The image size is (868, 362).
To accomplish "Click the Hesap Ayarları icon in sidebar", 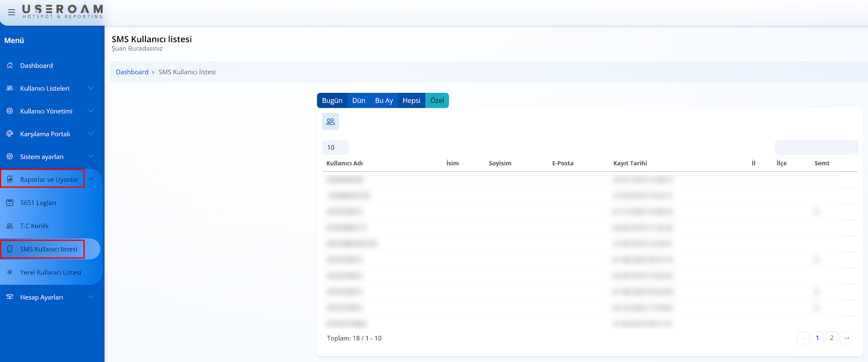I will coord(10,297).
